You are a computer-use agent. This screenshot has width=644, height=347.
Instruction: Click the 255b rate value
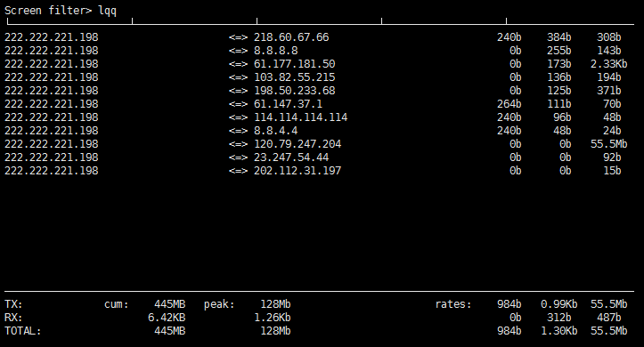559,51
